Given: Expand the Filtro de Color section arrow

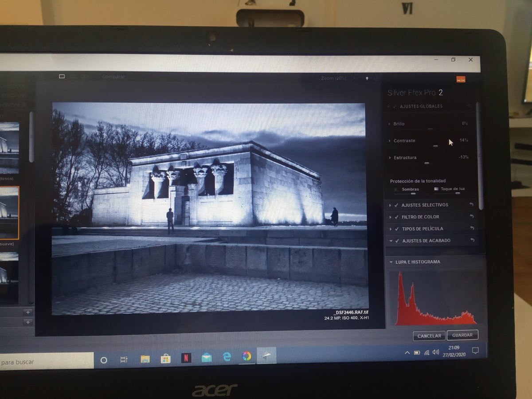Looking at the screenshot, I should [x=391, y=217].
